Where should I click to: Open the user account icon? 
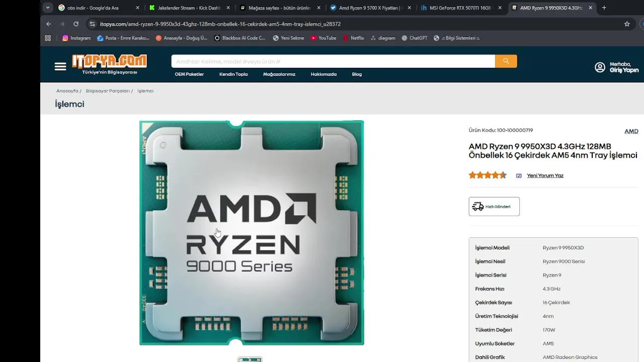(x=600, y=67)
